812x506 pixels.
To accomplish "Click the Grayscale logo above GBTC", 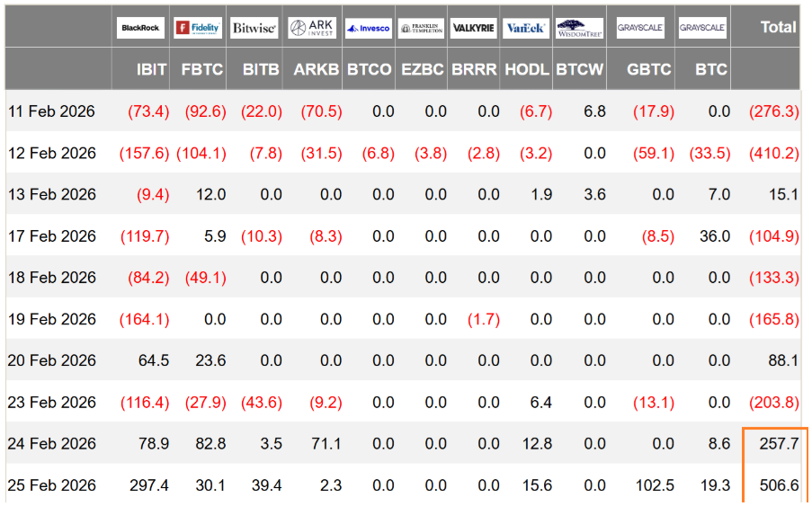I will (x=640, y=28).
